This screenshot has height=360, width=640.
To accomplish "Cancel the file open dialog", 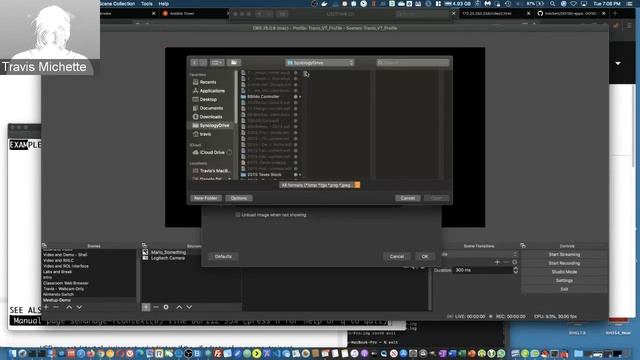I will coord(407,198).
